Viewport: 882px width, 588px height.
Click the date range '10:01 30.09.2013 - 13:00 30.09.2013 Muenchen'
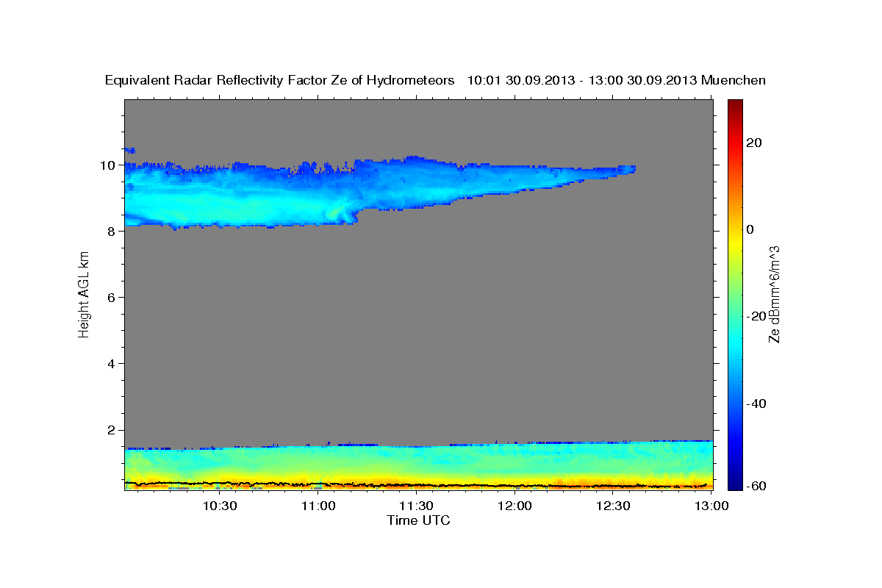coord(617,81)
